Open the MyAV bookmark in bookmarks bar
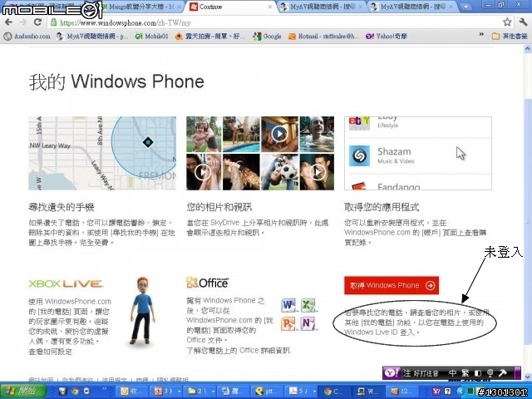 [92, 37]
